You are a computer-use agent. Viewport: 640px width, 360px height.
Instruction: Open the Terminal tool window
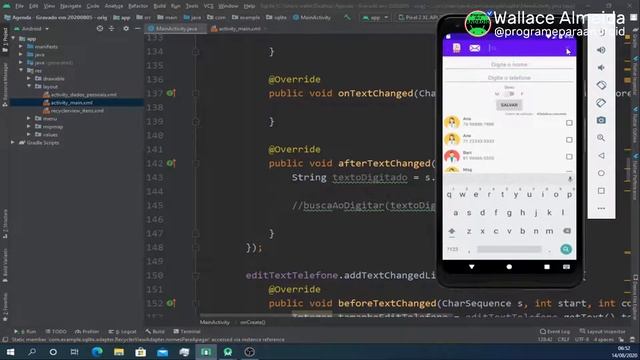point(187,331)
